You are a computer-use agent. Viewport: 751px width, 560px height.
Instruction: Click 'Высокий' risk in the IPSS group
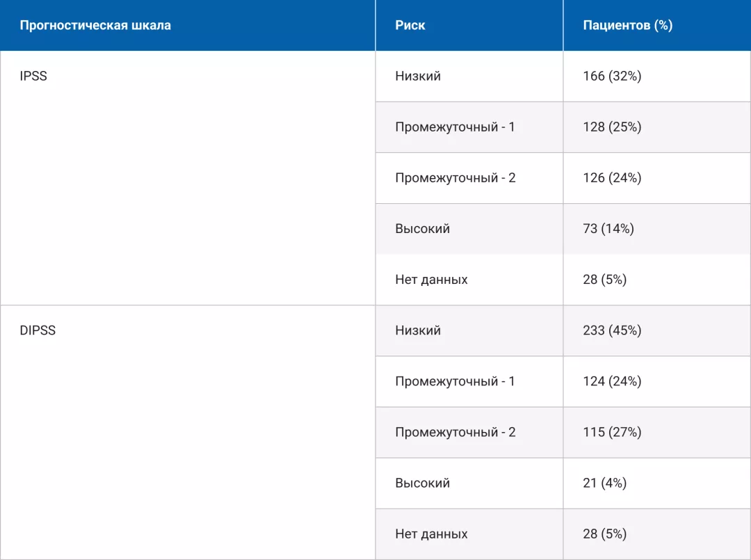(422, 229)
